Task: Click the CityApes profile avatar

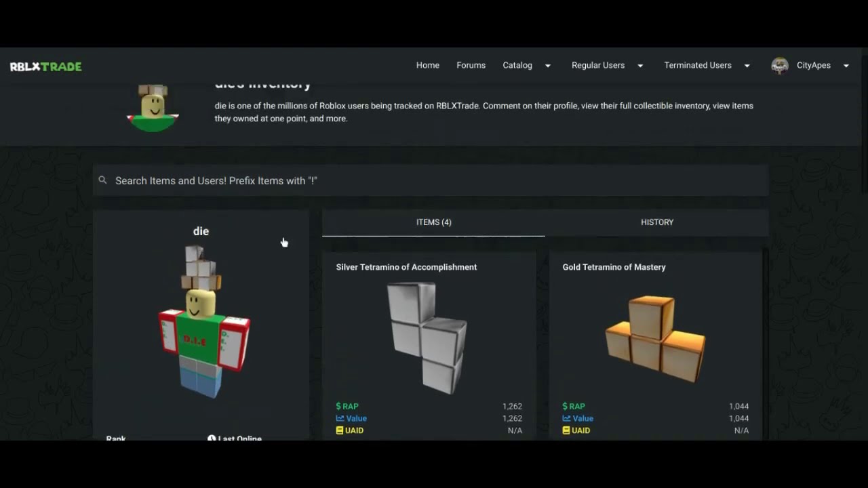Action: (x=780, y=66)
